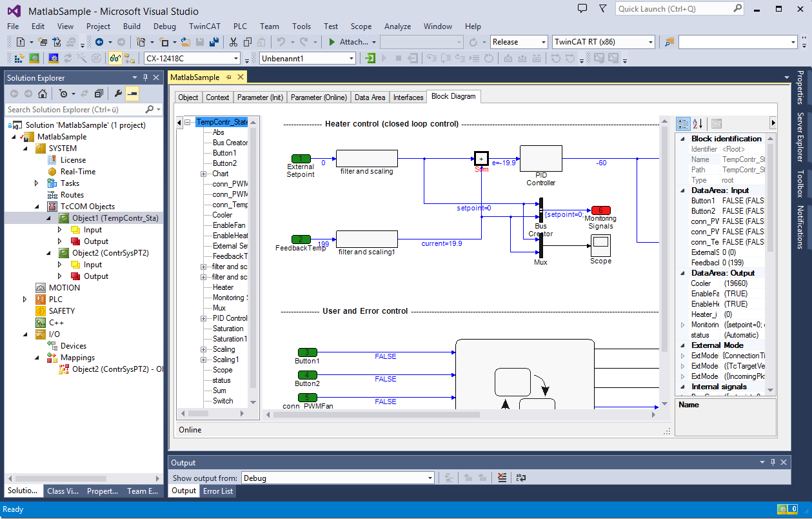The image size is (812, 519).
Task: Expand the PLC tree node
Action: [x=26, y=300]
